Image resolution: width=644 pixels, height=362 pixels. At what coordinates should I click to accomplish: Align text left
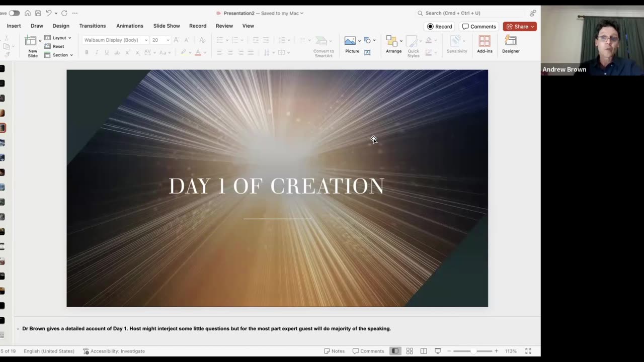click(x=220, y=52)
